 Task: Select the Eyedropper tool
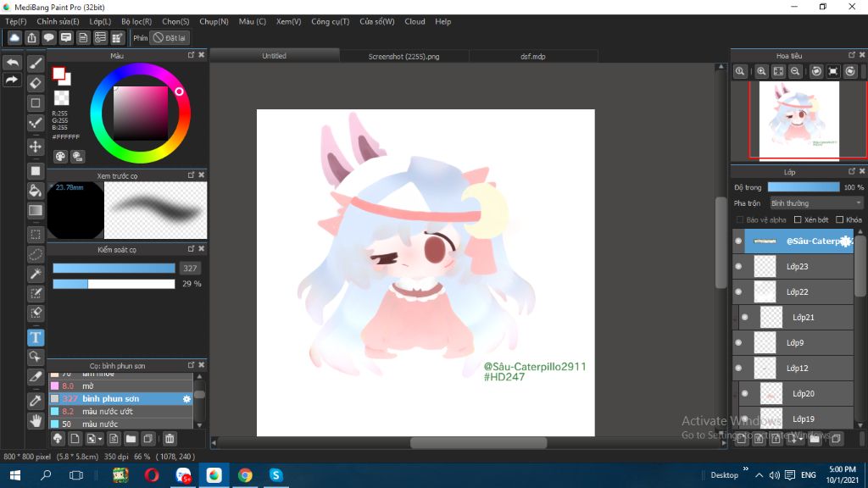coord(36,401)
